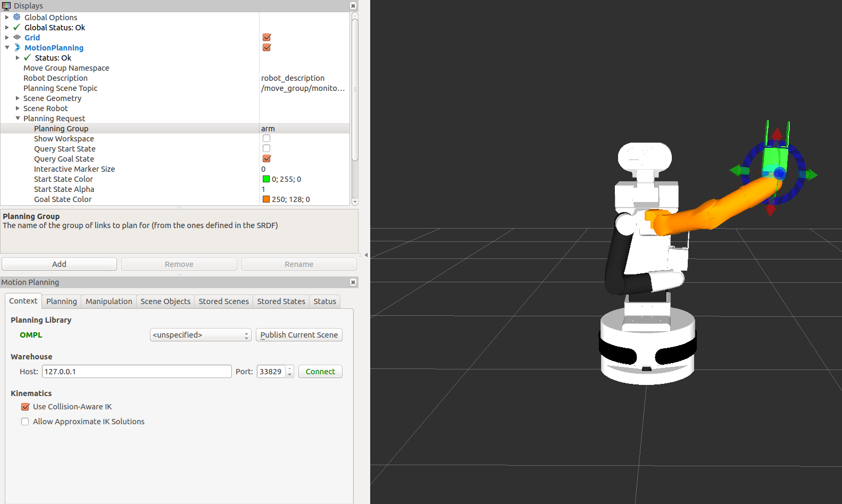Click the MotionPlanning display icon
The image size is (842, 504).
coord(17,47)
